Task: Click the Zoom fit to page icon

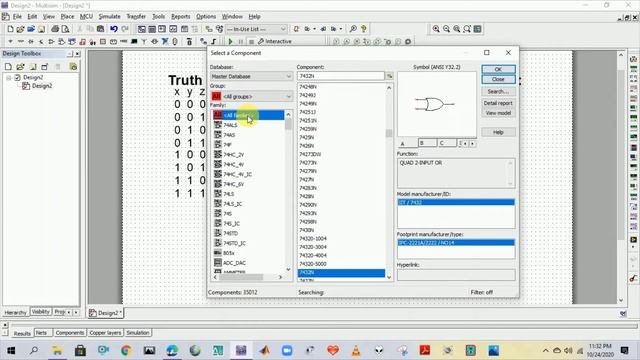Action: tap(467, 29)
